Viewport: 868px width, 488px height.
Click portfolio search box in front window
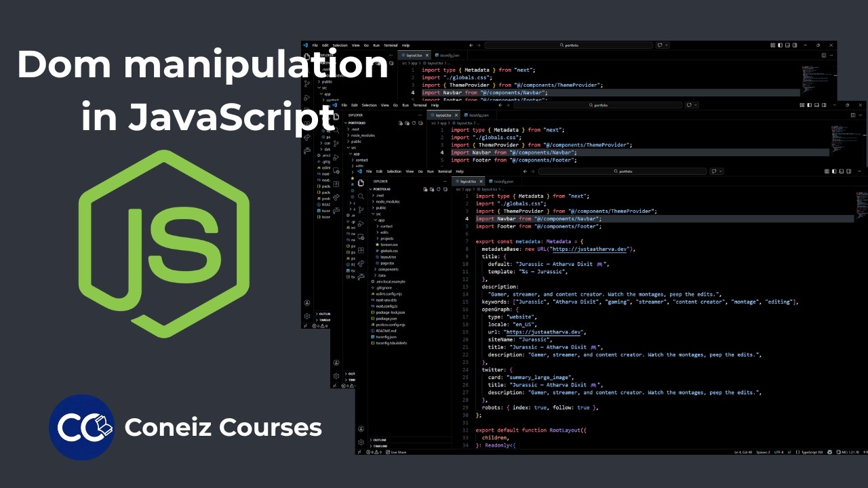[623, 171]
